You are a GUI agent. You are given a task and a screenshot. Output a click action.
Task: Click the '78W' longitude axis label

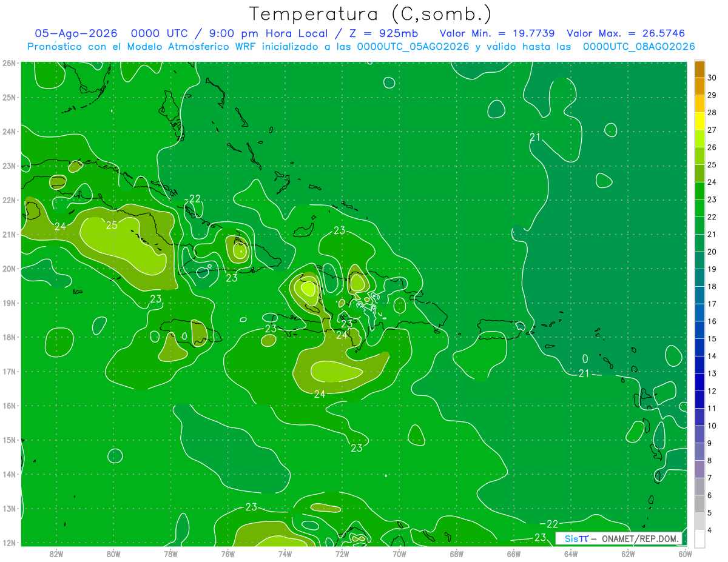tap(170, 554)
